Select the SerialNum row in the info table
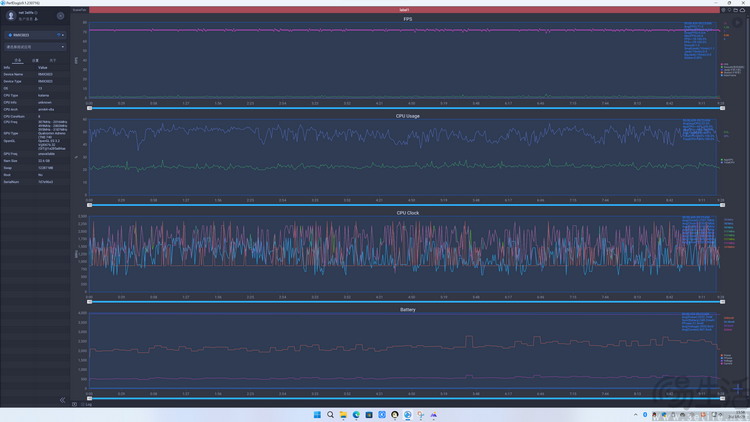 click(x=35, y=182)
